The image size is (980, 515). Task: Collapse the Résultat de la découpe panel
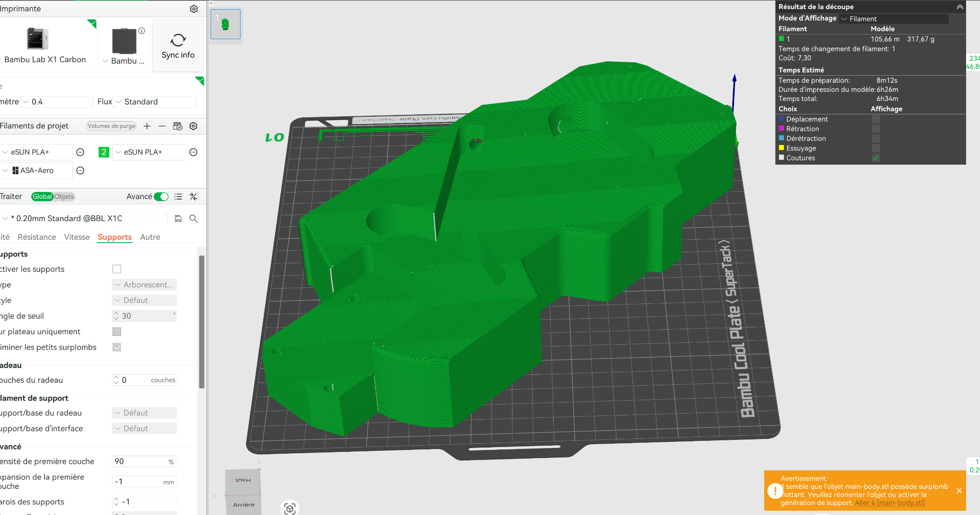click(x=959, y=7)
